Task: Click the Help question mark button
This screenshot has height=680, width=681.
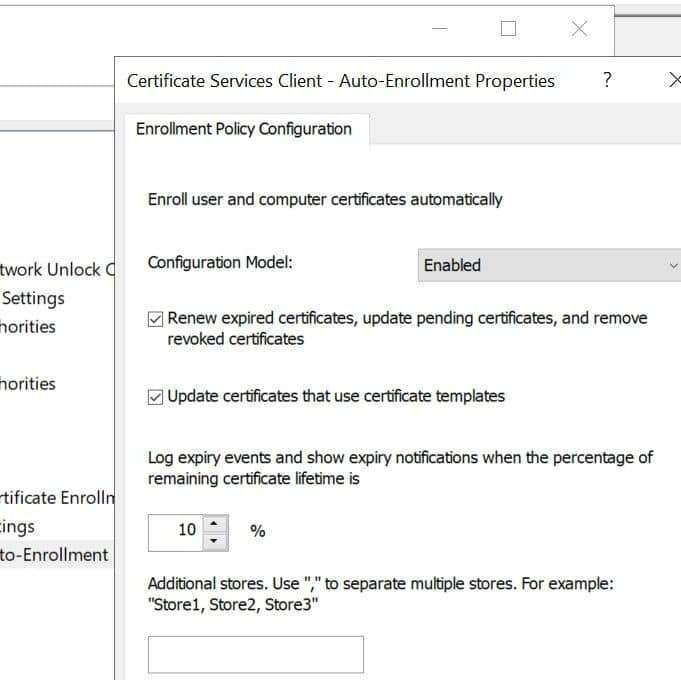Action: [x=607, y=81]
